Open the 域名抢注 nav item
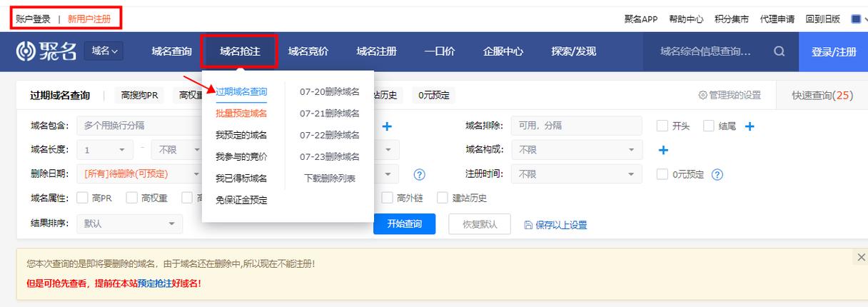The image size is (868, 307). point(240,51)
